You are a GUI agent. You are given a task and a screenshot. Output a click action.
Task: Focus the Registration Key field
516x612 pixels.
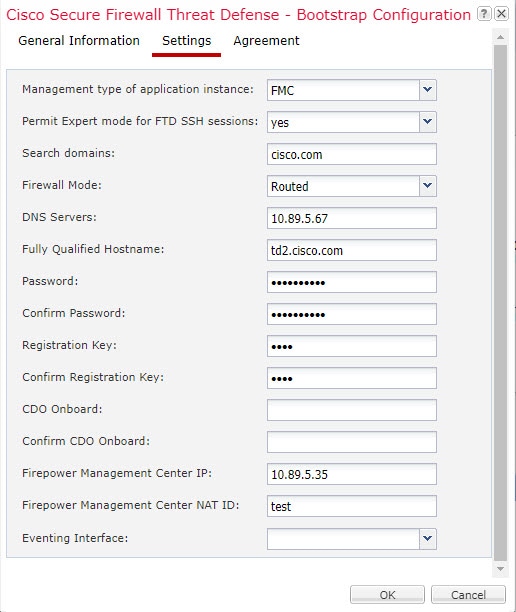352,346
